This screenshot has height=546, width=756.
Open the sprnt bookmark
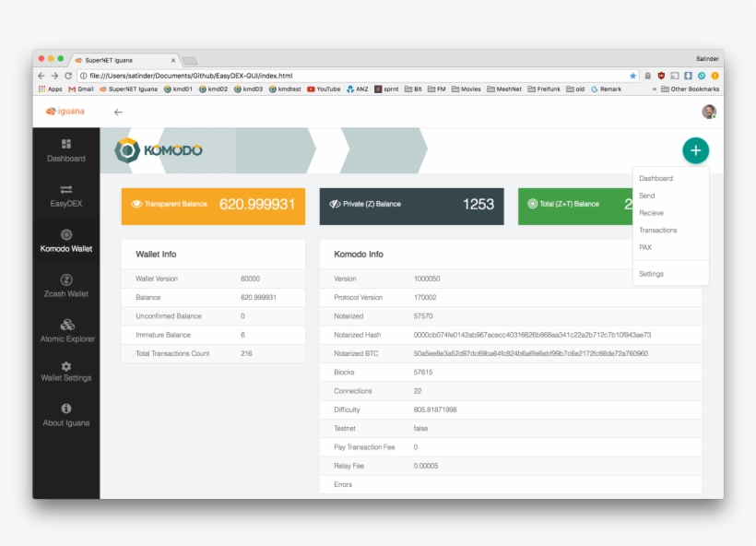point(386,89)
